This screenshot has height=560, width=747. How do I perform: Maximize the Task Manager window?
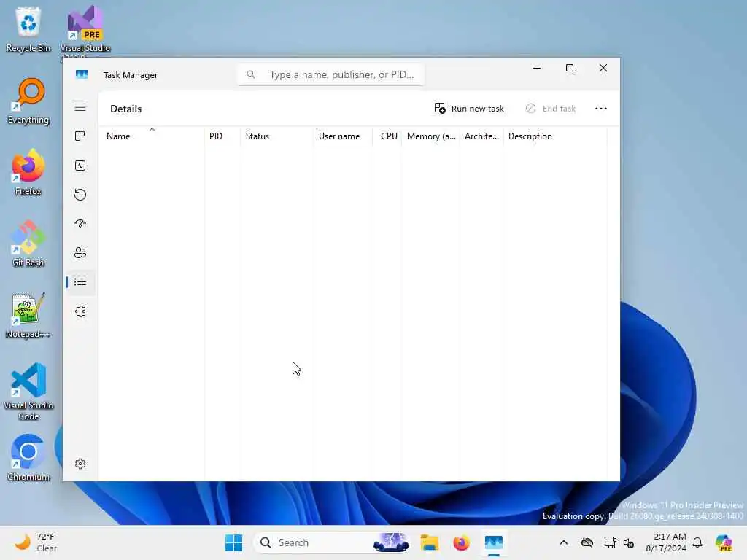tap(569, 68)
